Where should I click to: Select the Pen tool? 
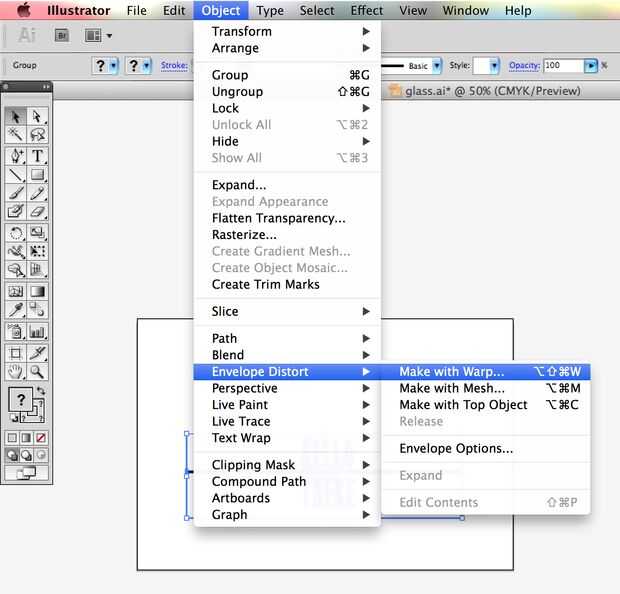click(16, 156)
